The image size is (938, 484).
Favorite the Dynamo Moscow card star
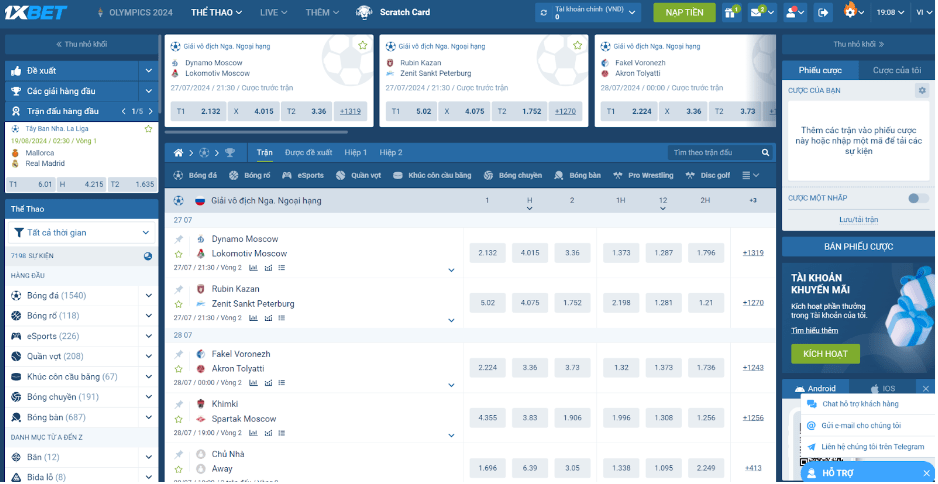pyautogui.click(x=363, y=45)
